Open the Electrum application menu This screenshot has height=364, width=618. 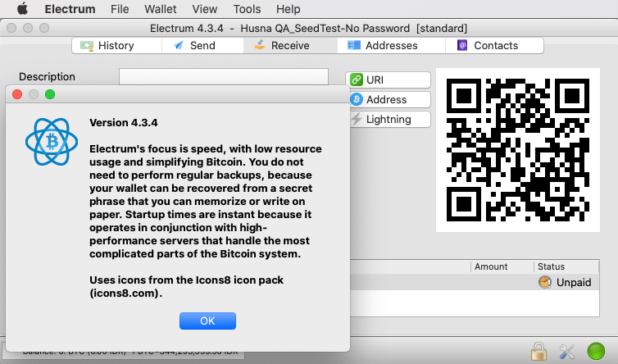(70, 9)
